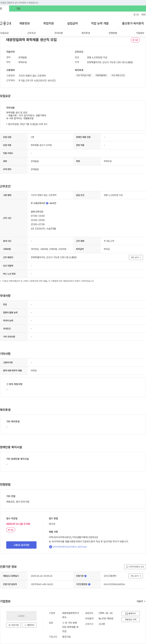Open the company 홈페이지 button

(130, 613)
